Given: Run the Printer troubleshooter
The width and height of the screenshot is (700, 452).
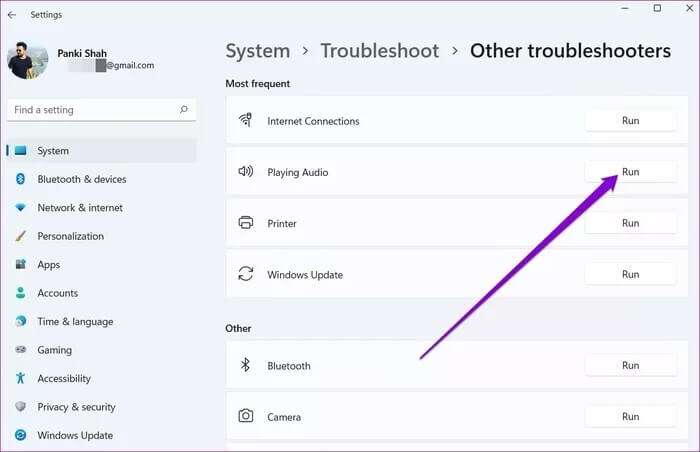Looking at the screenshot, I should click(630, 223).
